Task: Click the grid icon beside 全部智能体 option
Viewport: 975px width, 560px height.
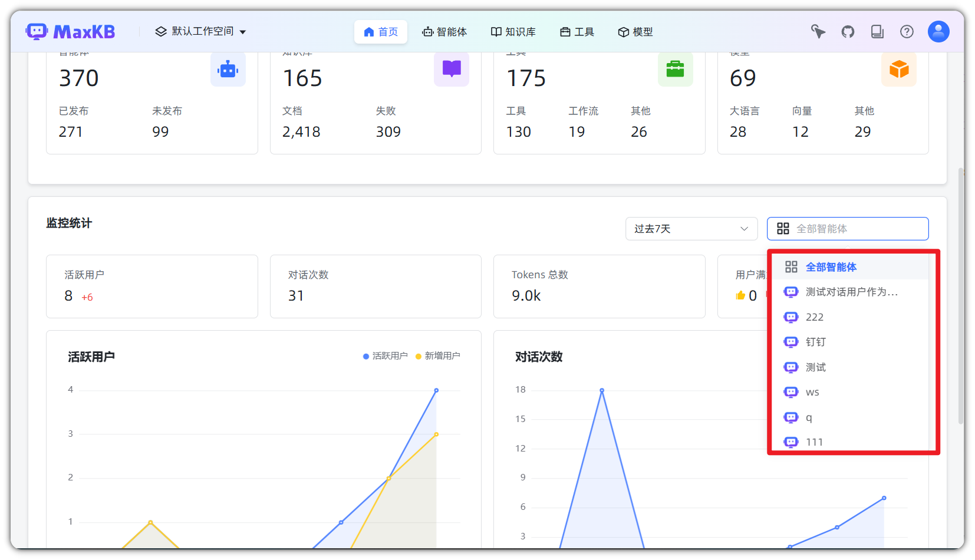Action: pos(791,267)
